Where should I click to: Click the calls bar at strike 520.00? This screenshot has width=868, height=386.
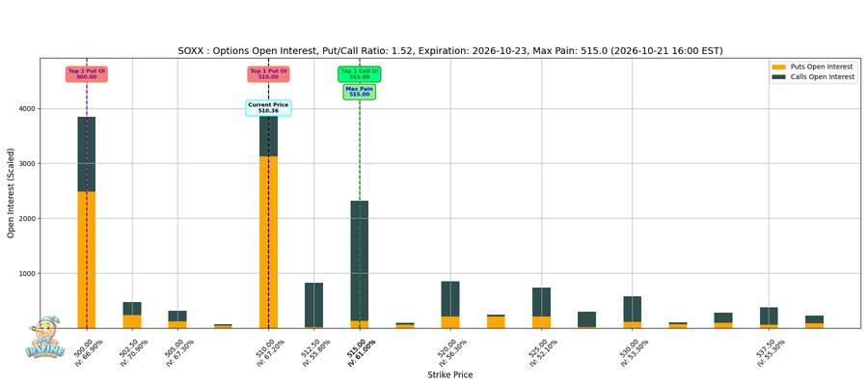tap(450, 298)
